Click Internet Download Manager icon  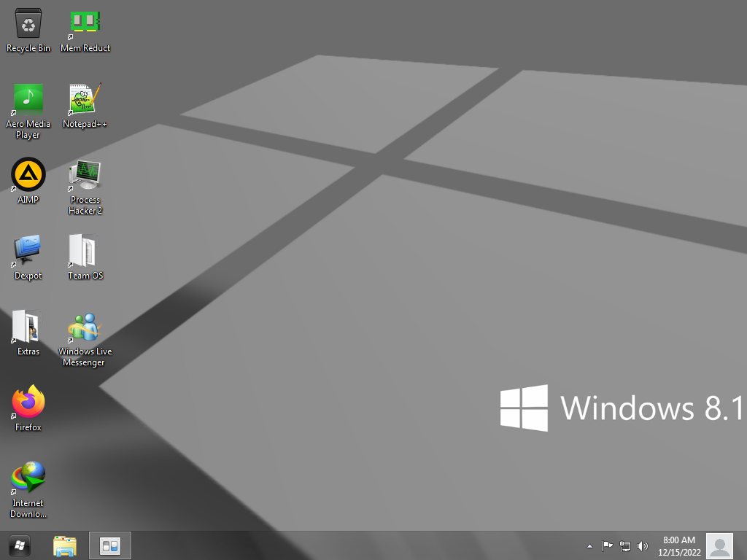pos(28,477)
